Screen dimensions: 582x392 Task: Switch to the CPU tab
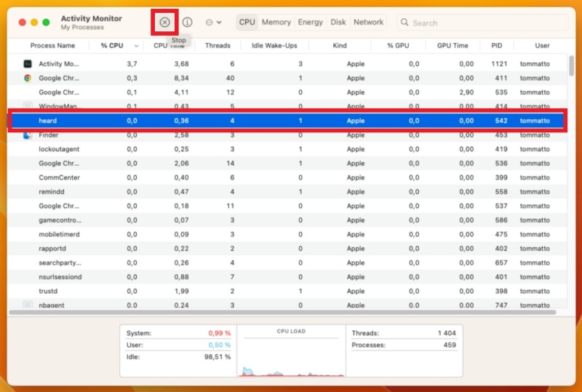point(247,23)
